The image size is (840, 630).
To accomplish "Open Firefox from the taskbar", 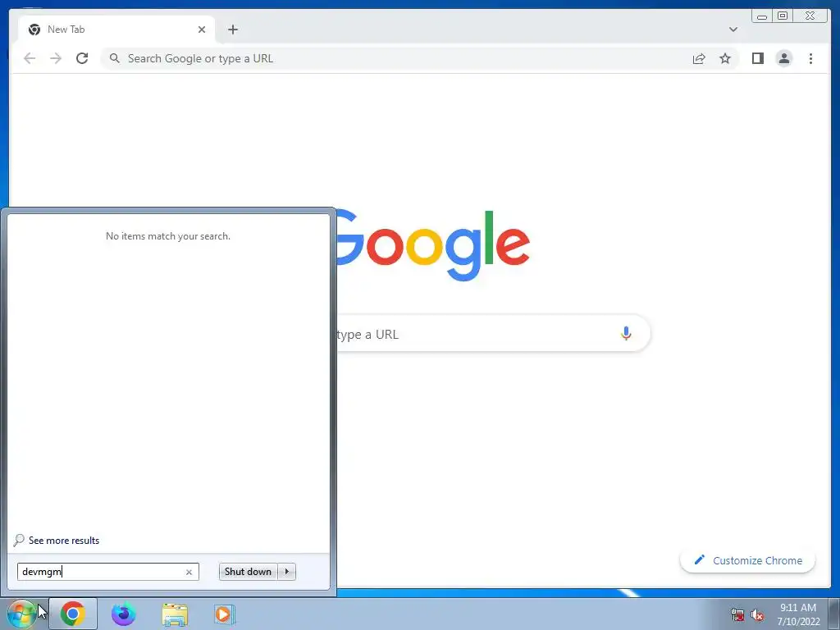I will [x=124, y=614].
